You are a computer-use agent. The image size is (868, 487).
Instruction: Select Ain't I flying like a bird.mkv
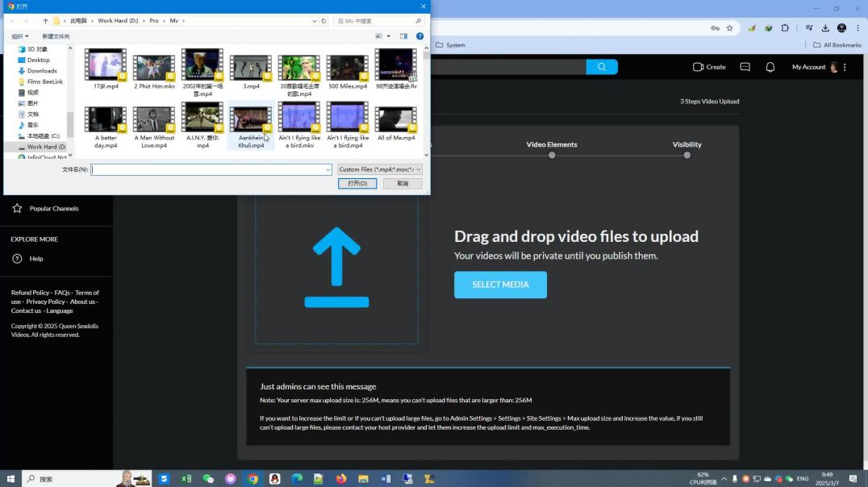coord(299,126)
